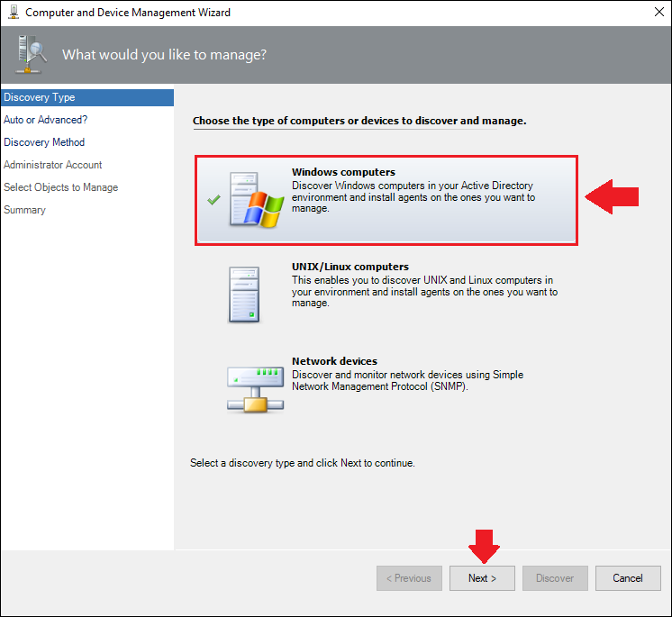Viewport: 672px width, 617px height.
Task: Click the Previous button
Action: [x=409, y=578]
